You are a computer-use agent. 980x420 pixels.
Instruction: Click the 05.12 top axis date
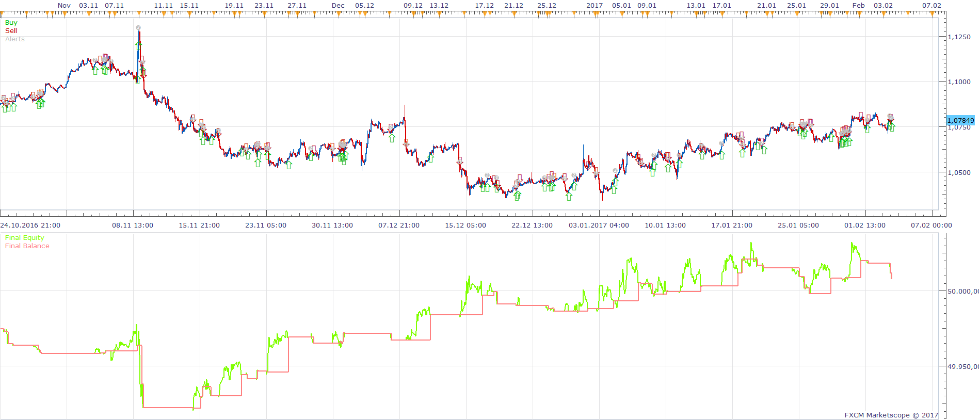click(364, 6)
